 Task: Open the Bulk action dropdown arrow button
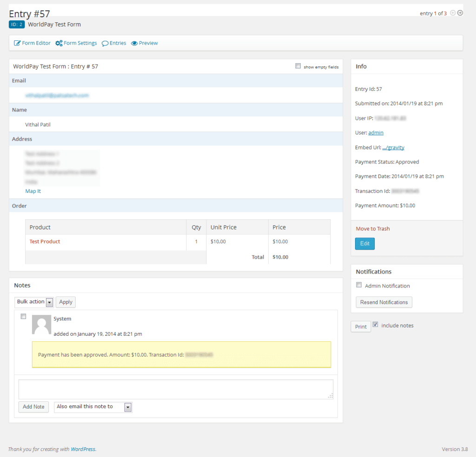[49, 302]
